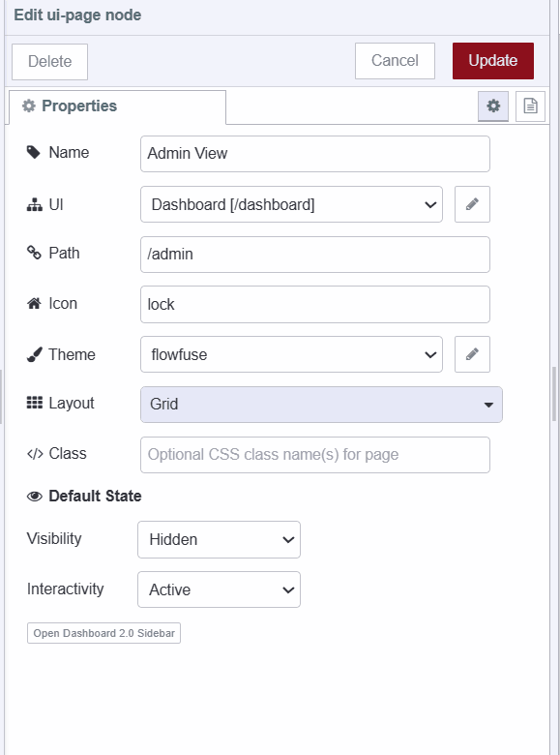Click the Name field containing Admin View
This screenshot has height=755, width=560.
[315, 154]
